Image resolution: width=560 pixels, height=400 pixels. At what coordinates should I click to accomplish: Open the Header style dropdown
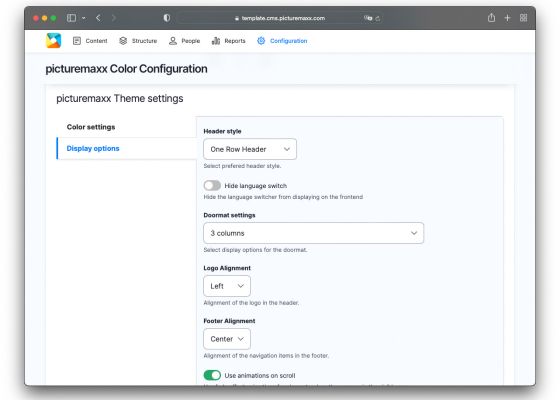(250, 149)
